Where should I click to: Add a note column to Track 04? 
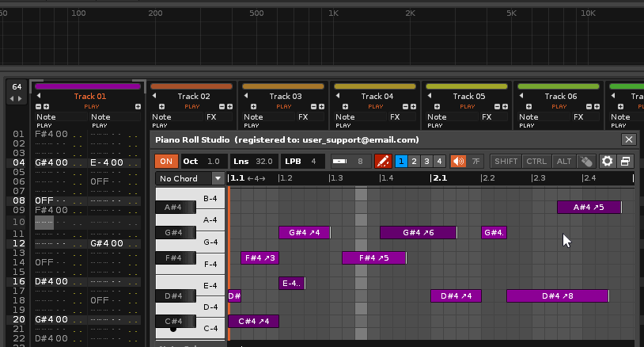345,106
